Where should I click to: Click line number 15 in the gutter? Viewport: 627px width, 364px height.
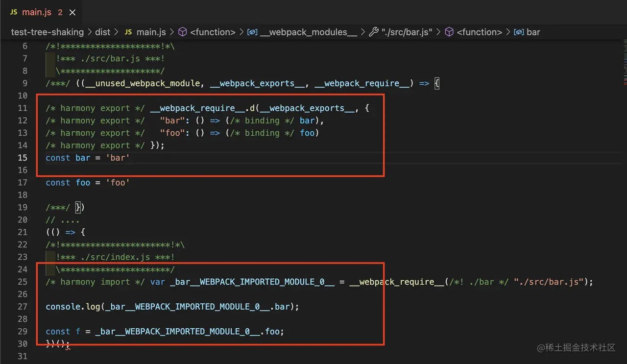[22, 158]
